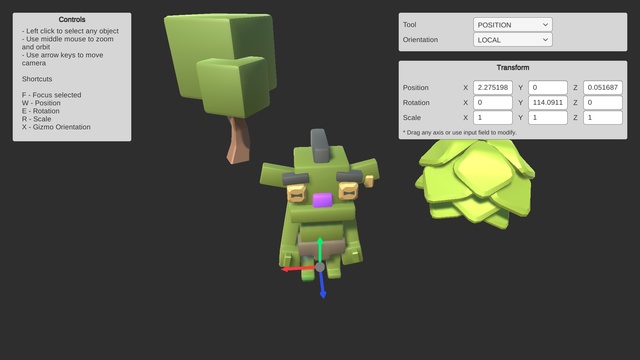The image size is (640, 360).
Task: Click the Rotation X input field
Action: [493, 102]
